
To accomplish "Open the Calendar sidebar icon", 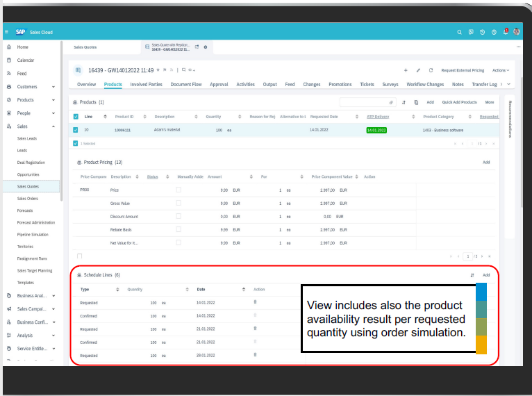I will 9,60.
